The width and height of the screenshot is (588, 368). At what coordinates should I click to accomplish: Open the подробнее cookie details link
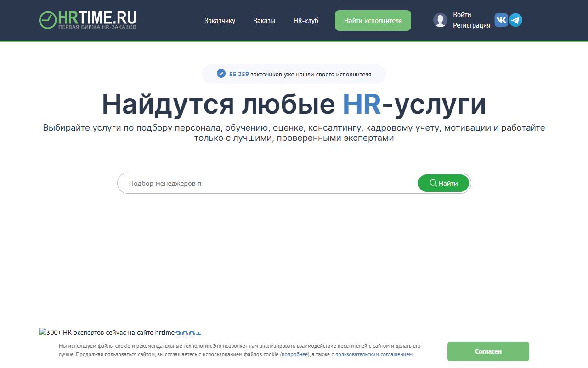click(x=295, y=355)
